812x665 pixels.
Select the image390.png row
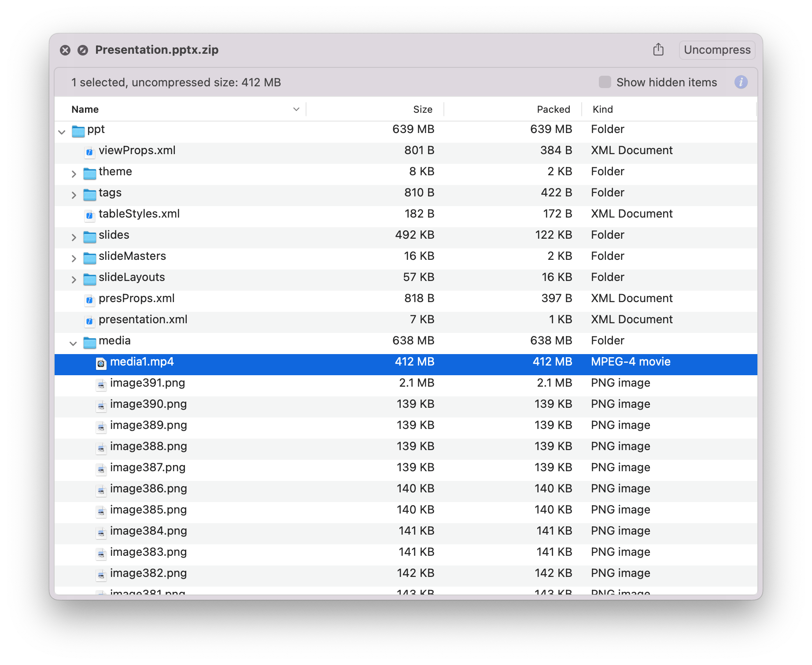pos(406,404)
